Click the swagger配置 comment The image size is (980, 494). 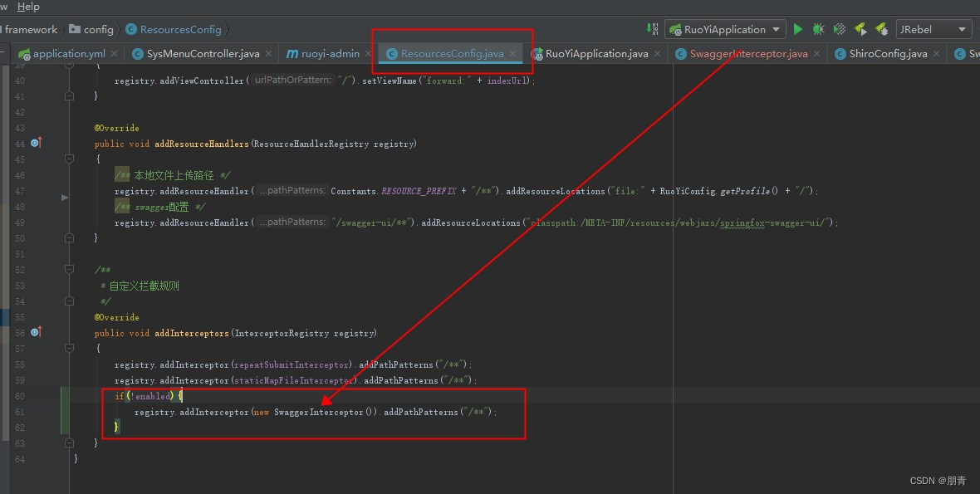click(160, 207)
